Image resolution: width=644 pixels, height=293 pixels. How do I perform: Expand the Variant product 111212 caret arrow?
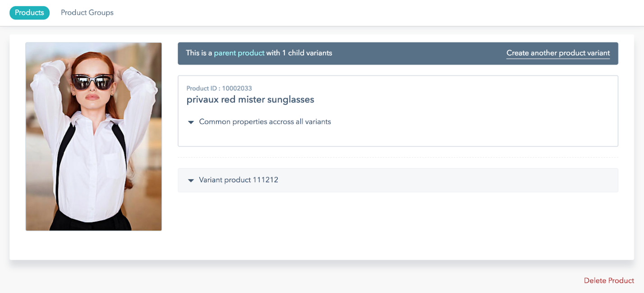click(191, 180)
